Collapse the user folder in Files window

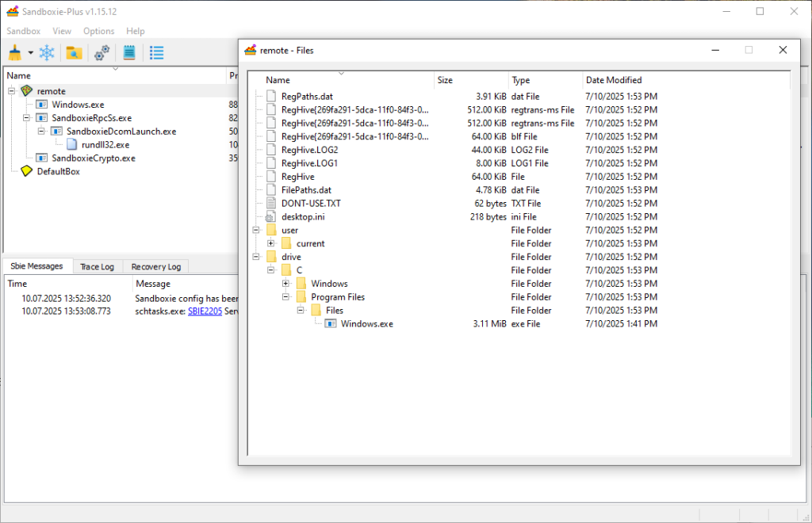pyautogui.click(x=256, y=231)
